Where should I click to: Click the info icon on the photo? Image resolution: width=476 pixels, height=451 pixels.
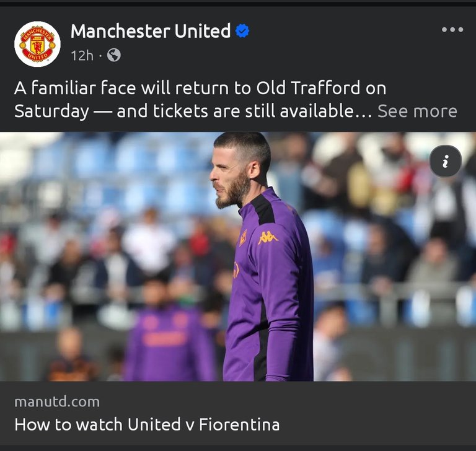pyautogui.click(x=446, y=161)
